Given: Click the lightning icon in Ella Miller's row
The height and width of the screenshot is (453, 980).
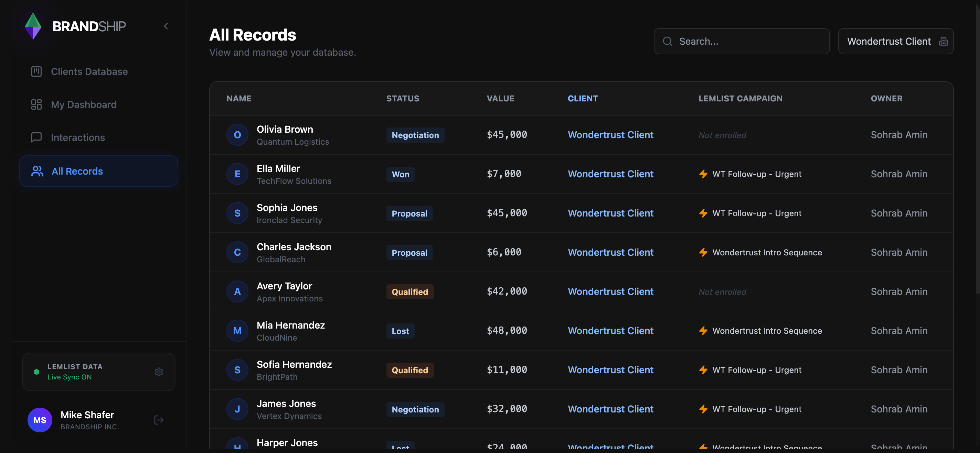Looking at the screenshot, I should click(703, 174).
